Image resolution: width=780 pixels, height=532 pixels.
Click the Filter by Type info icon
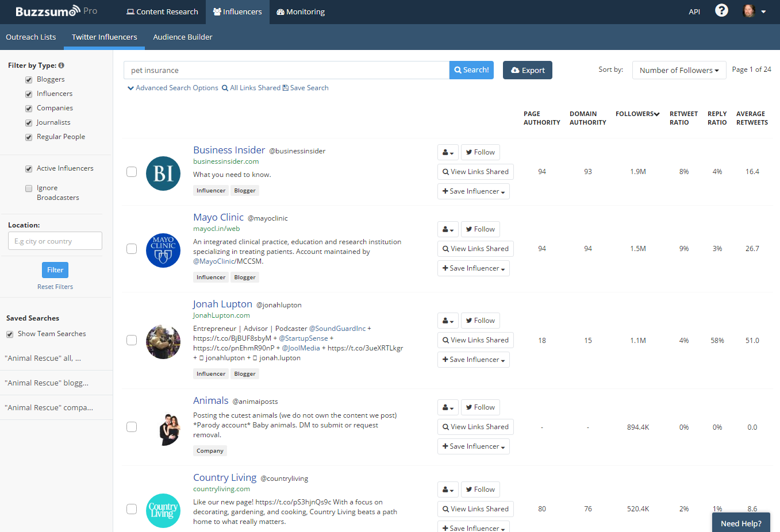tap(61, 65)
